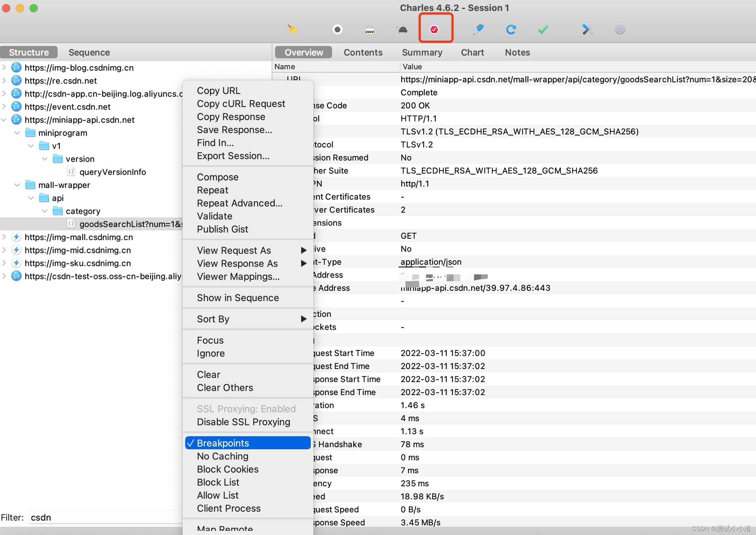Enable No Caching in the context menu
This screenshot has width=756, height=535.
pyautogui.click(x=223, y=456)
